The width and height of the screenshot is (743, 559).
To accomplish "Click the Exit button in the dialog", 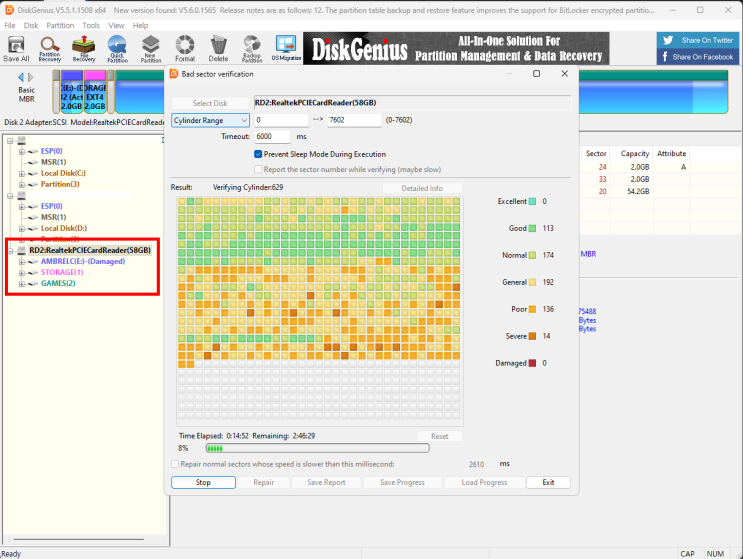I will 548,482.
